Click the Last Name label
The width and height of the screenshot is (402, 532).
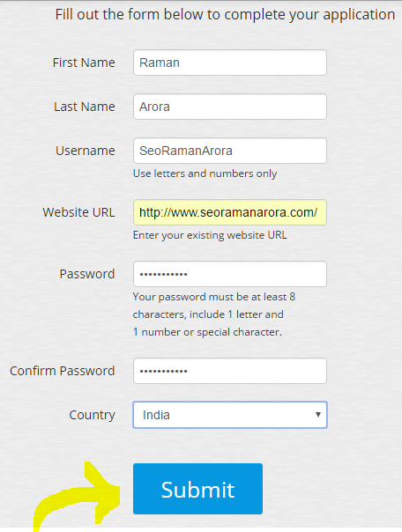pyautogui.click(x=85, y=107)
